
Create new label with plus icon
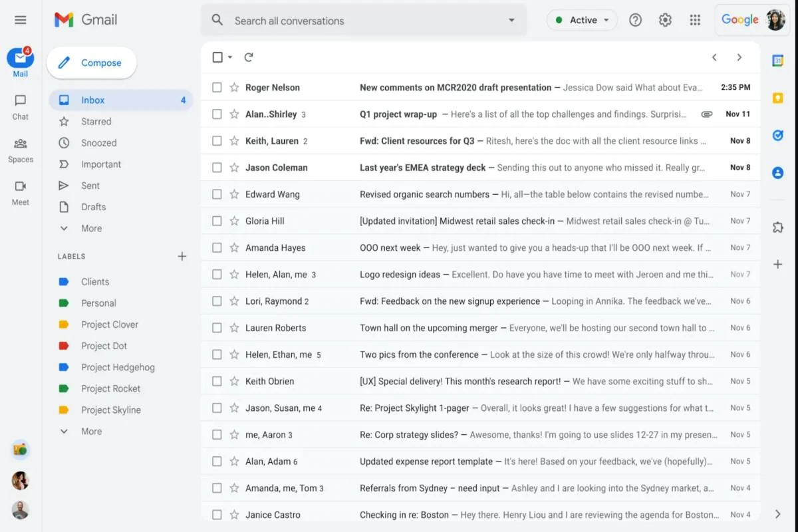tap(182, 256)
